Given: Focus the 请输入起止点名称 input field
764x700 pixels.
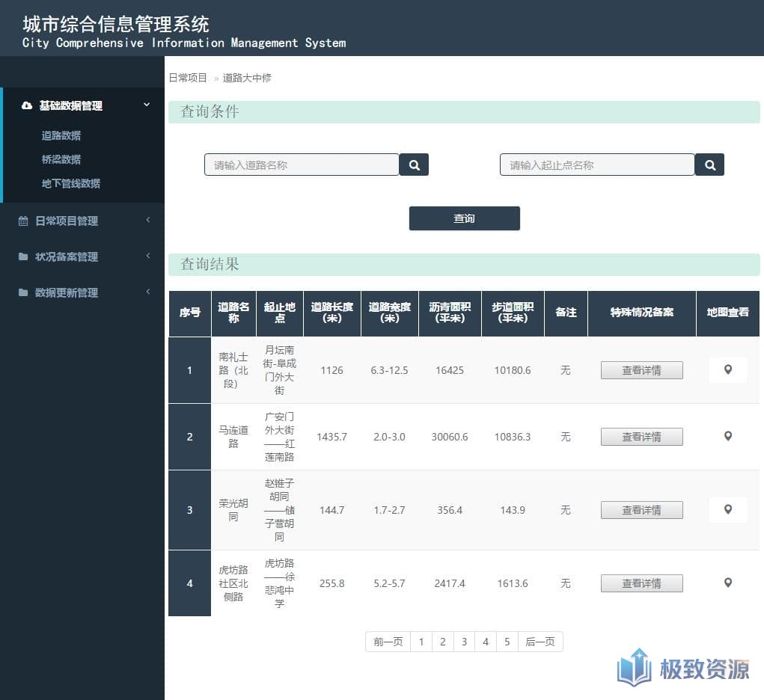Looking at the screenshot, I should [597, 165].
